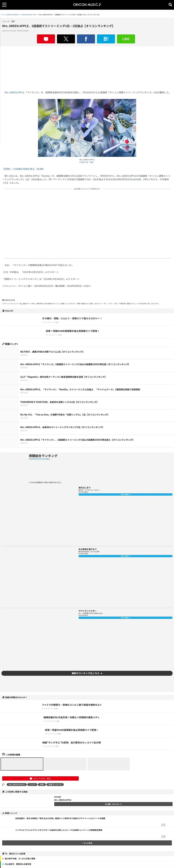Open TOMORROW X TOGETHER 合算シングル article
Image resolution: width=174 pixels, height=868 pixels.
coord(59,402)
